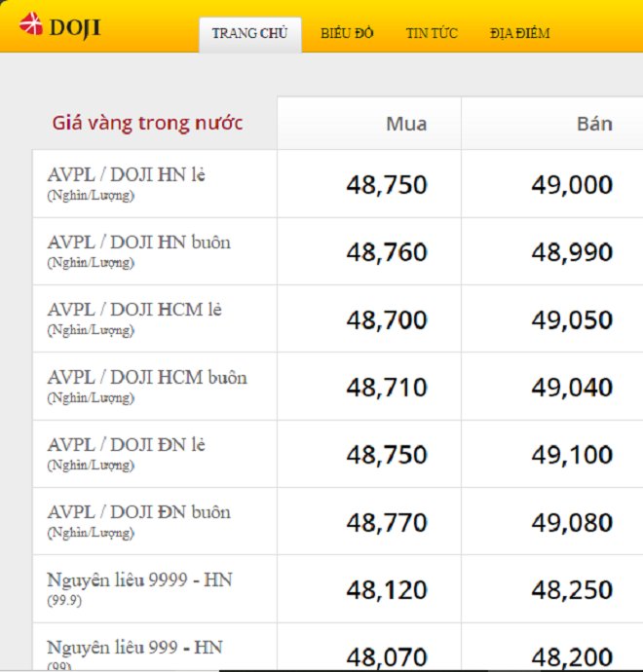Open the TIN TỨC tab
Viewport: 643px width, 672px height.
[x=432, y=33]
